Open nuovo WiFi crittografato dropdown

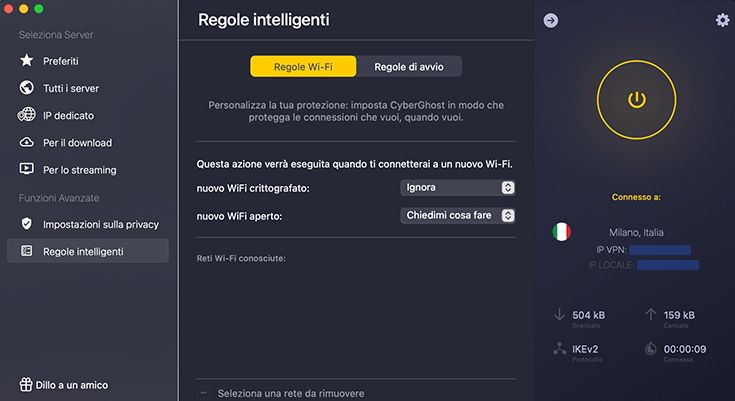(x=458, y=188)
